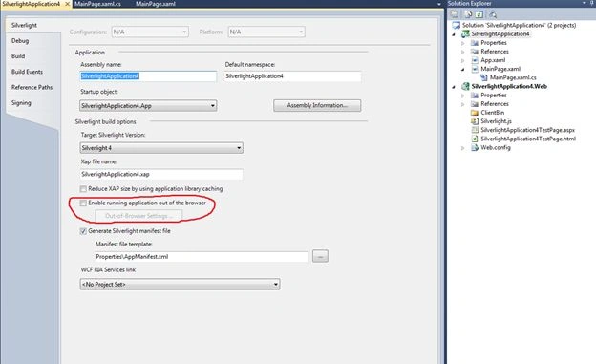Open the Solution Explorer window options arrow
The height and width of the screenshot is (364, 596).
(x=585, y=3)
